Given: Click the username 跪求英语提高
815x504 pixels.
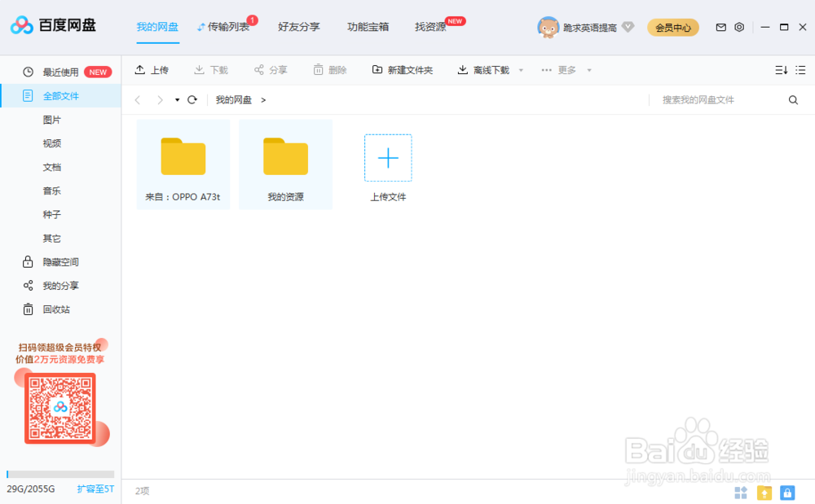Looking at the screenshot, I should tap(590, 28).
